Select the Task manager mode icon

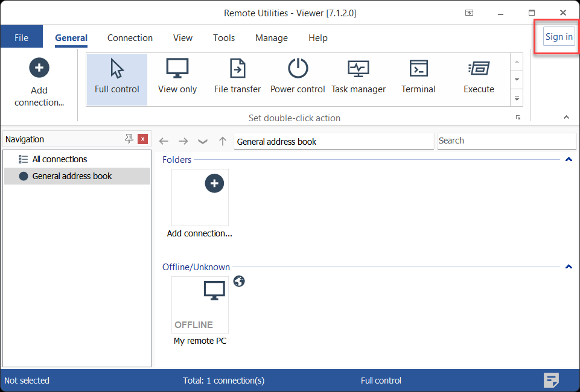click(359, 77)
